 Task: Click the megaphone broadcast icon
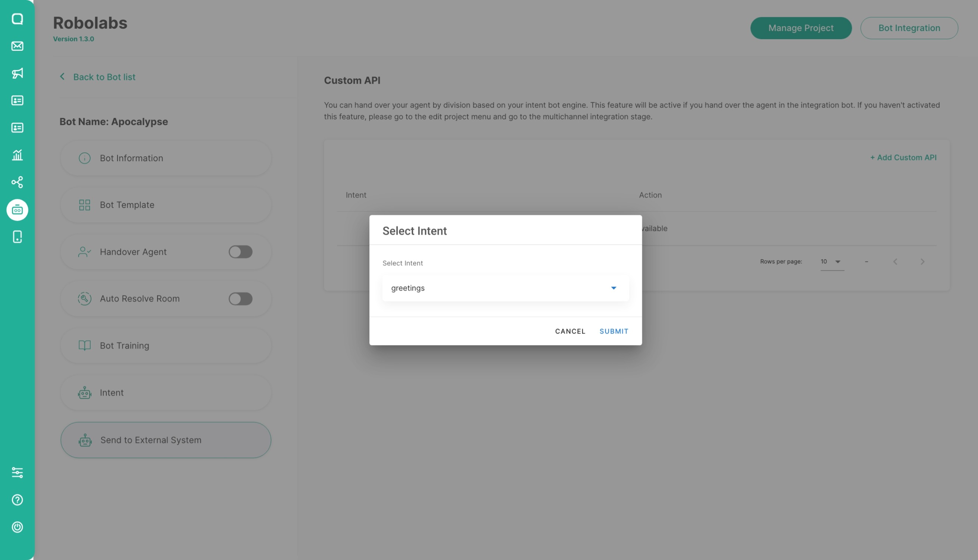17,73
